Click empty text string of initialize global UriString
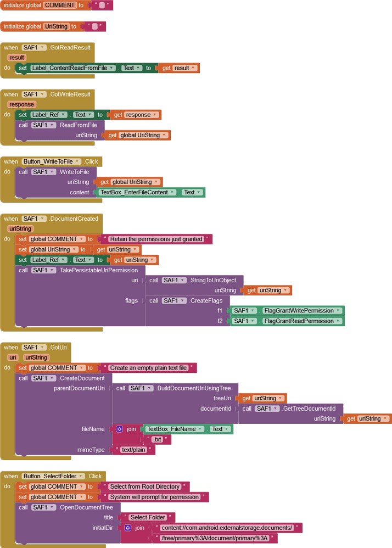This screenshot has width=392, height=548. (94, 26)
